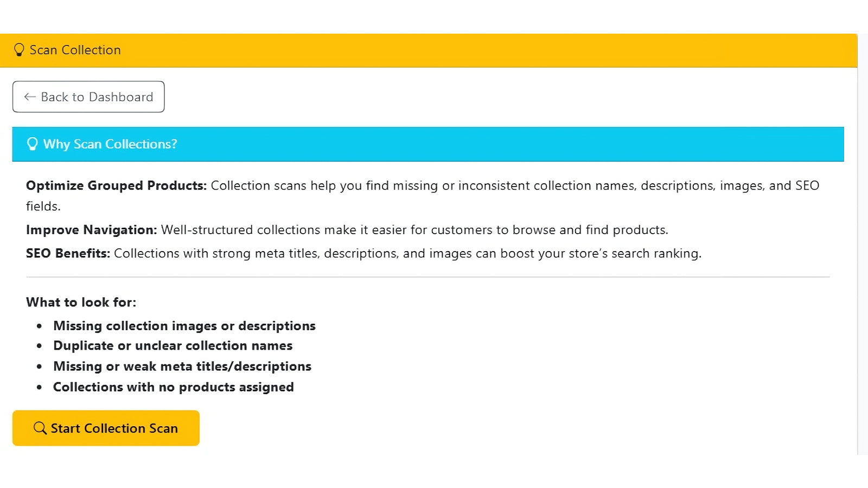
Task: Select the Missing collection images or descriptions bullet
Action: click(x=184, y=326)
